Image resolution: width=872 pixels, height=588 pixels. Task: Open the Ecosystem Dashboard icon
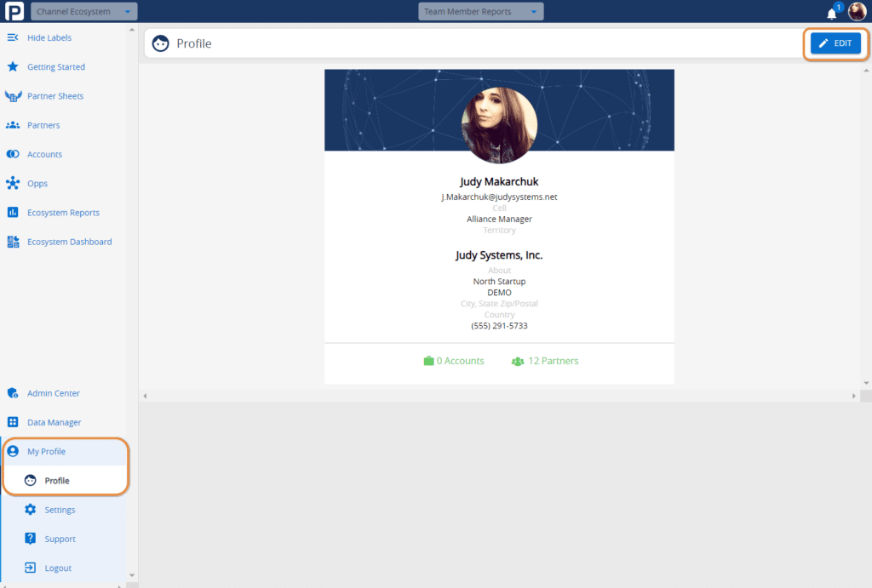[x=13, y=242]
